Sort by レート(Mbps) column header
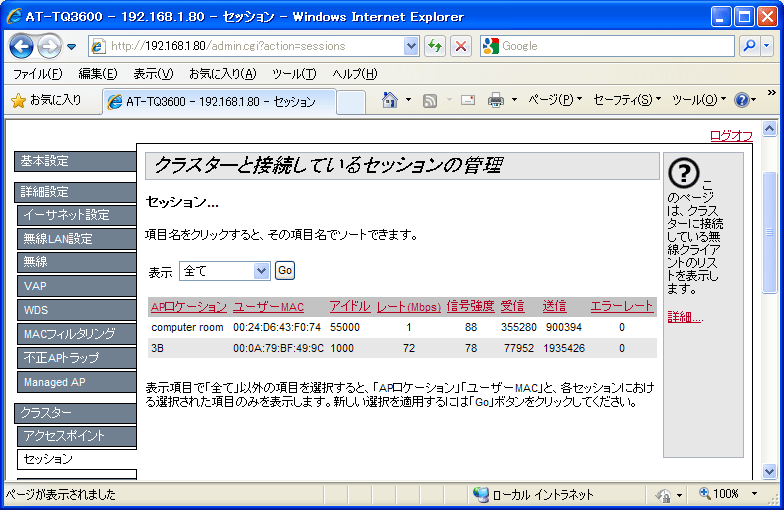784x510 pixels. coord(408,307)
